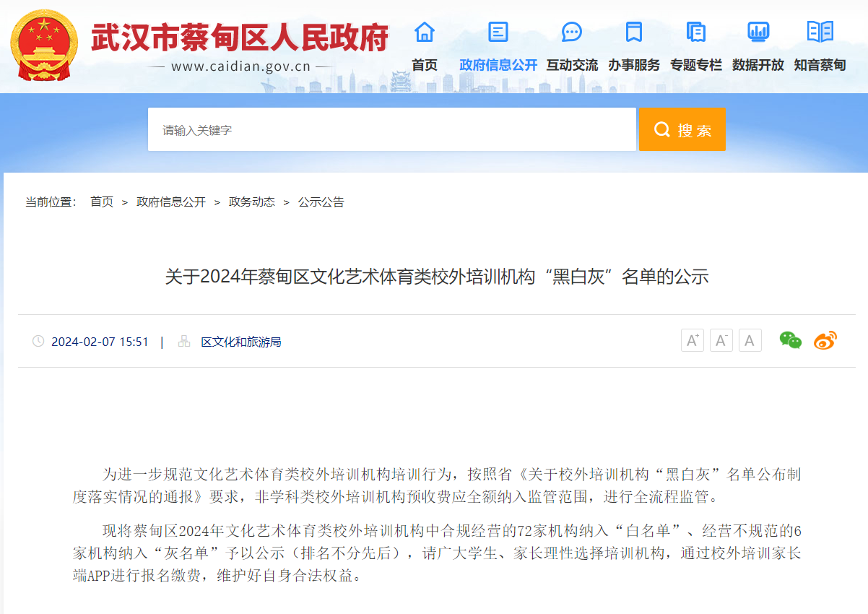Go to 互动交流 navigation item
The width and height of the screenshot is (868, 614).
pos(572,65)
